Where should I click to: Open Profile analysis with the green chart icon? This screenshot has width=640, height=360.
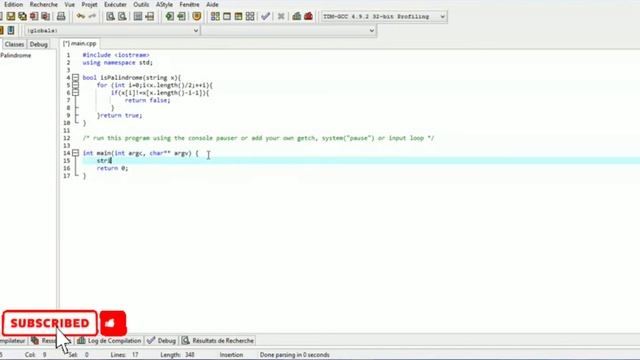click(297, 16)
